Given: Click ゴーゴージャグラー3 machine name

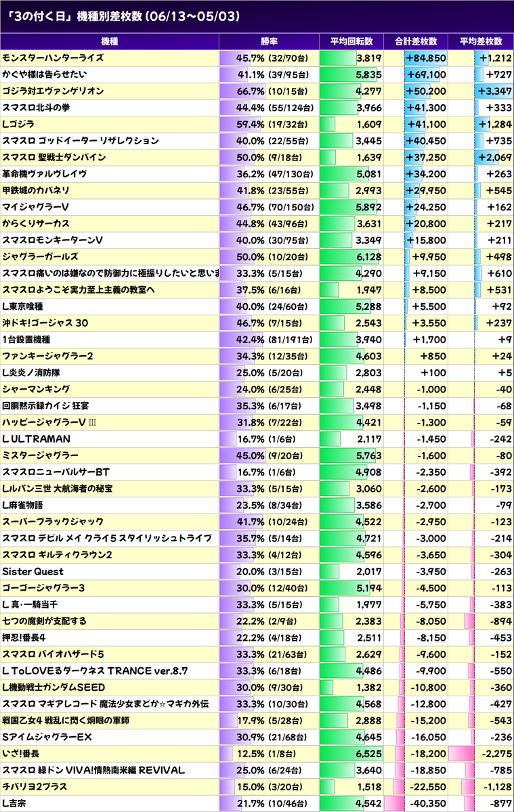Looking at the screenshot, I should tap(44, 589).
